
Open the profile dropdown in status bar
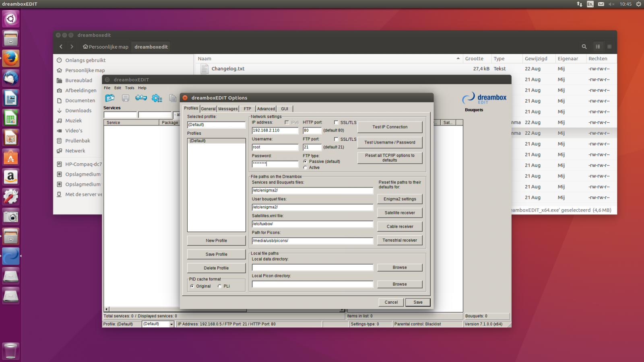[171, 324]
